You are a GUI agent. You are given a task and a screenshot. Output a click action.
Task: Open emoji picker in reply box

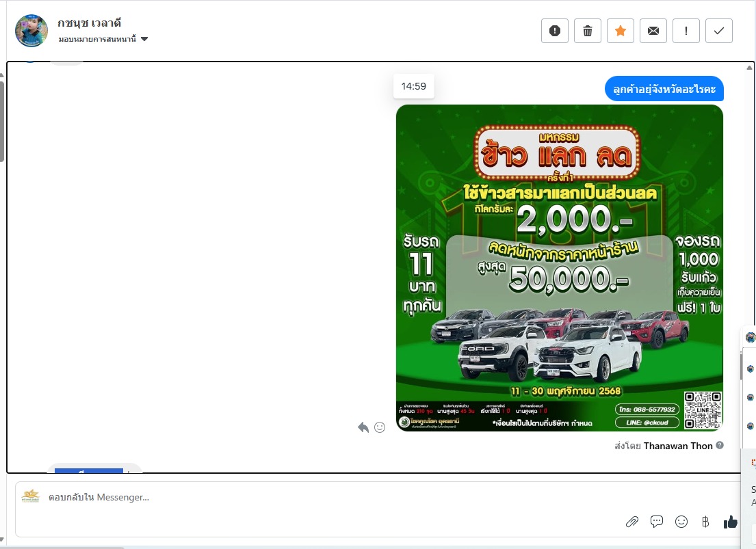click(x=681, y=522)
